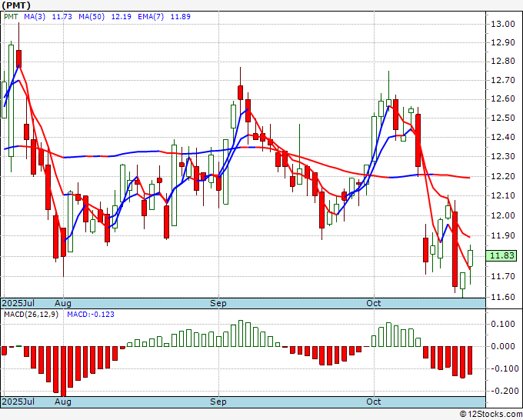The image size is (523, 420).
Task: Click the 11.70 price axis label
Action: click(503, 277)
